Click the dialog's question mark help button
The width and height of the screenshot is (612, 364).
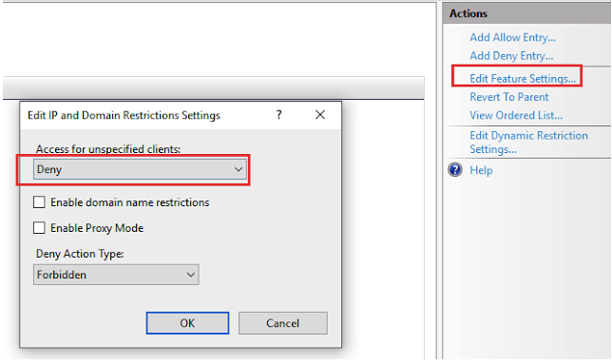click(x=278, y=115)
